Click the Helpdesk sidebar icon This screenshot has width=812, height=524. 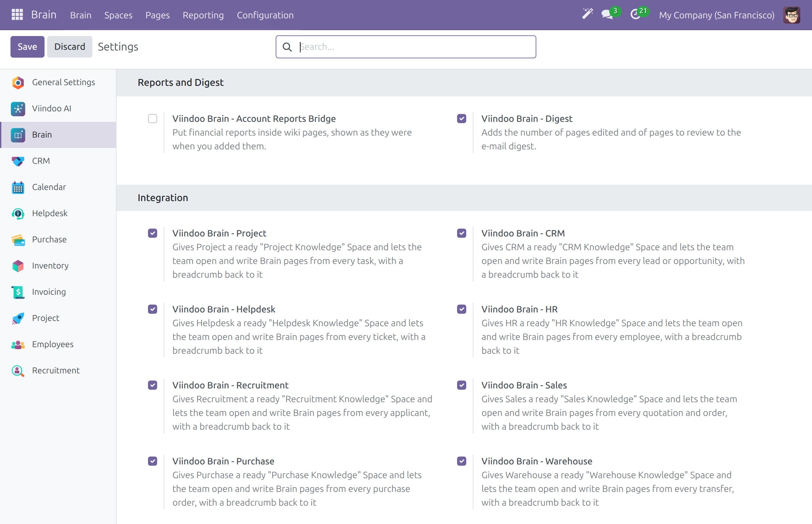point(18,214)
